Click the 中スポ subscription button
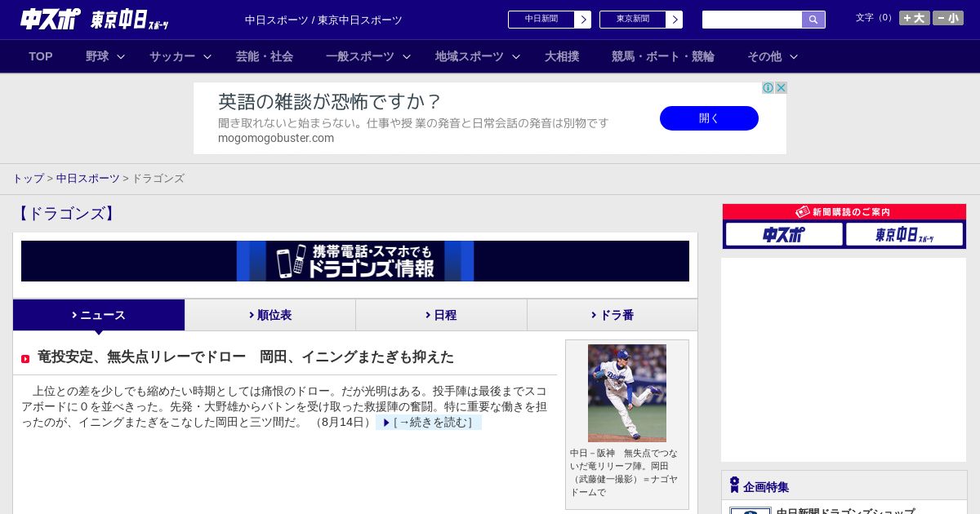Image resolution: width=980 pixels, height=514 pixels. (x=784, y=234)
